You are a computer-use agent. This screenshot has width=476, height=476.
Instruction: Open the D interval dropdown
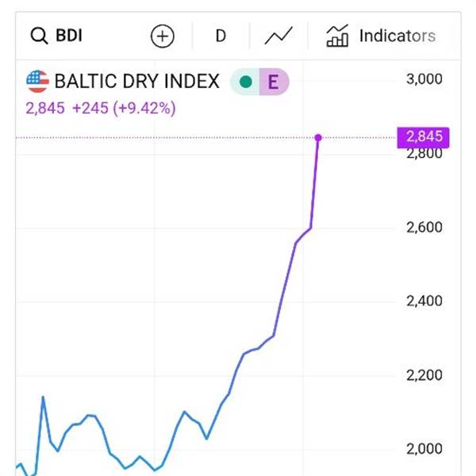(221, 36)
